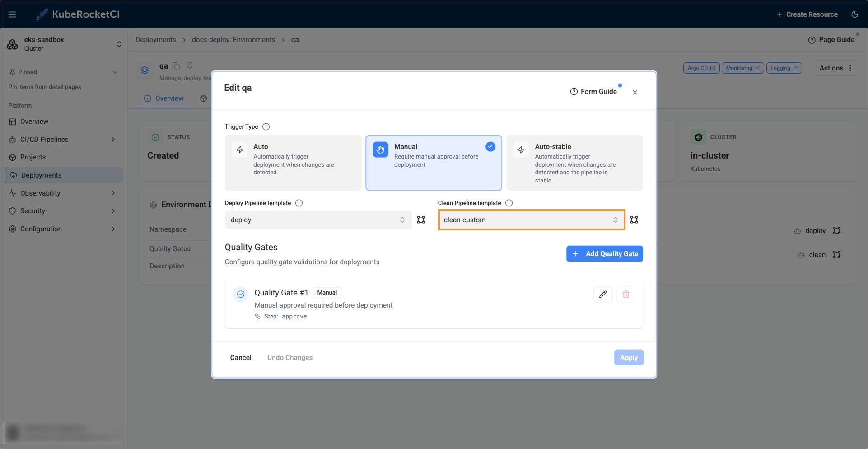Go to Deployments breadcrumb
868x449 pixels.
[156, 40]
